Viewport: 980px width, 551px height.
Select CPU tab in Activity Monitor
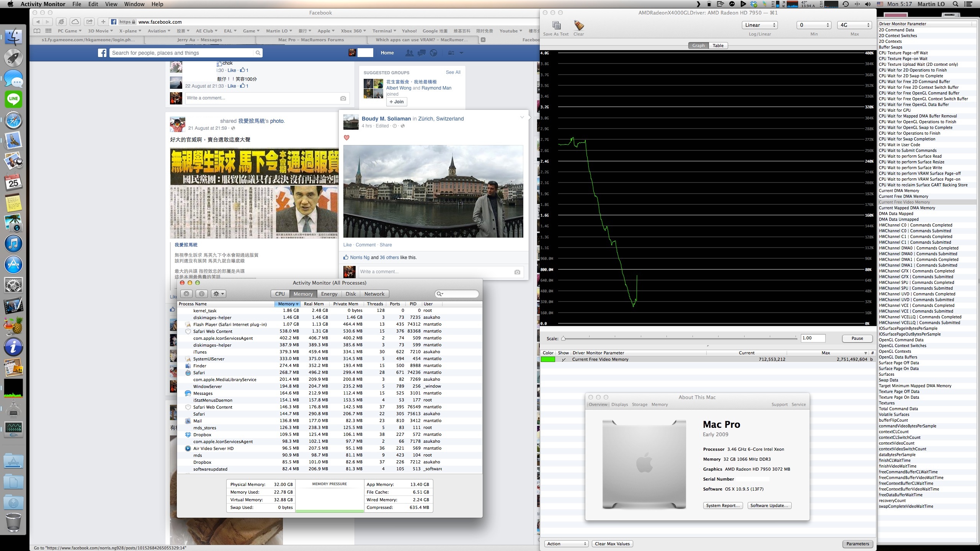tap(280, 294)
